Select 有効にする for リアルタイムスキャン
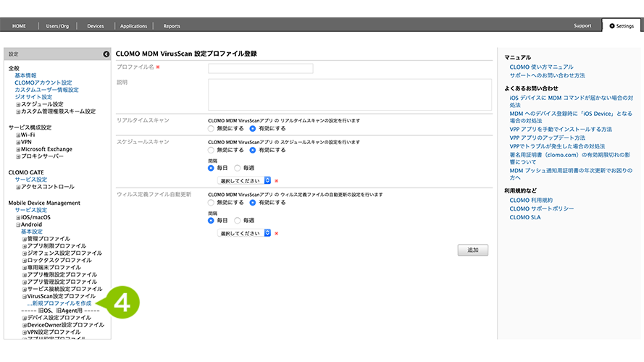This screenshot has width=644, height=362. coord(253,128)
